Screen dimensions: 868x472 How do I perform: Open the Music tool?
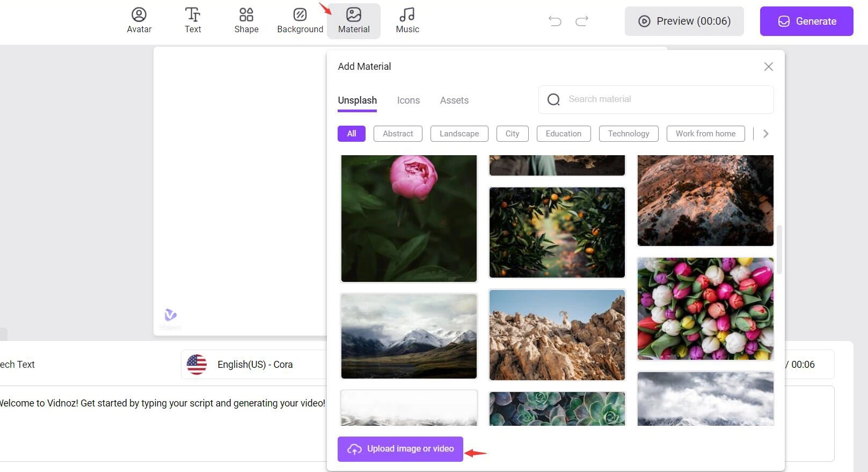(407, 21)
